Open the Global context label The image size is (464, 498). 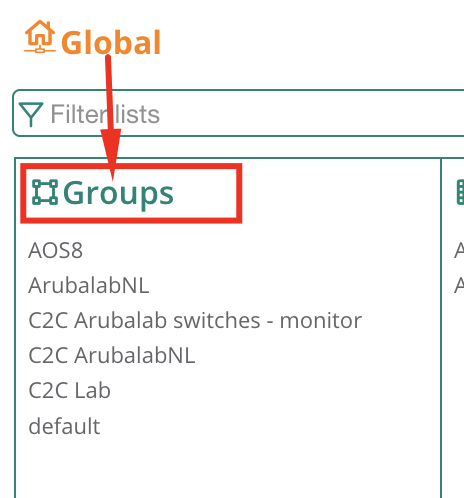tap(111, 42)
